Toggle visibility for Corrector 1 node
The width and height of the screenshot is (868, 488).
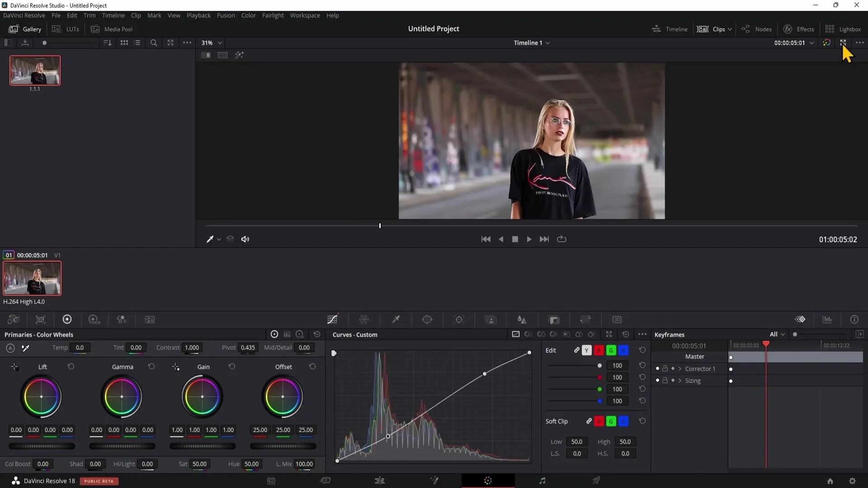point(656,368)
